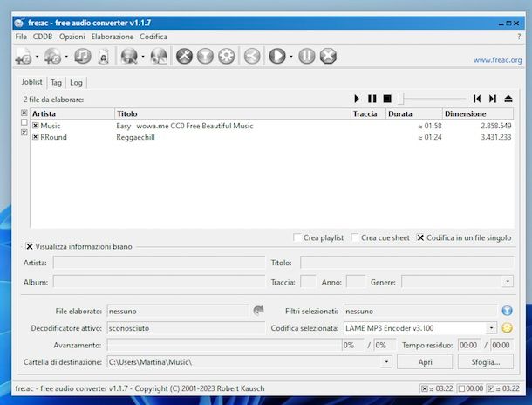Screen dimensions: 532x405
Task: Click the add audio CD contents icon
Action: coord(52,57)
